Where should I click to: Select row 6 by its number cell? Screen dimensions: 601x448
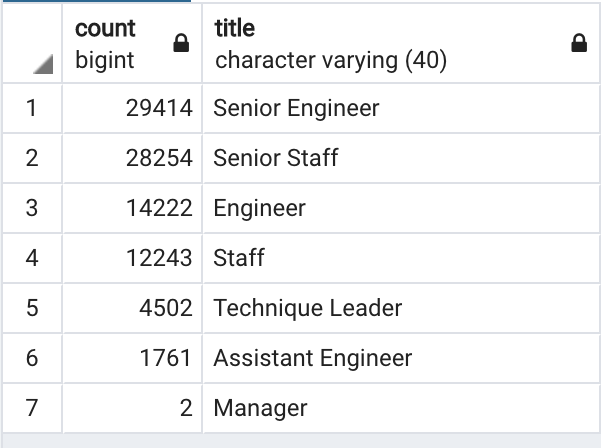pos(31,358)
